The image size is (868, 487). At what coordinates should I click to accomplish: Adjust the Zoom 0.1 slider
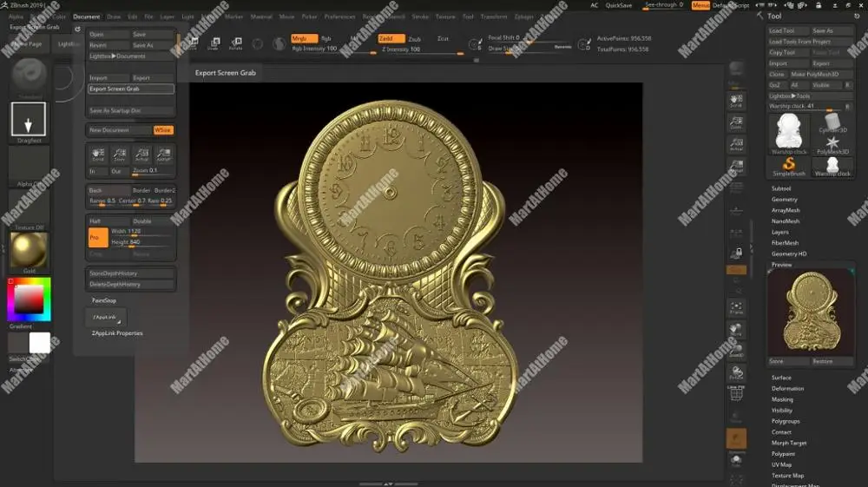click(154, 171)
